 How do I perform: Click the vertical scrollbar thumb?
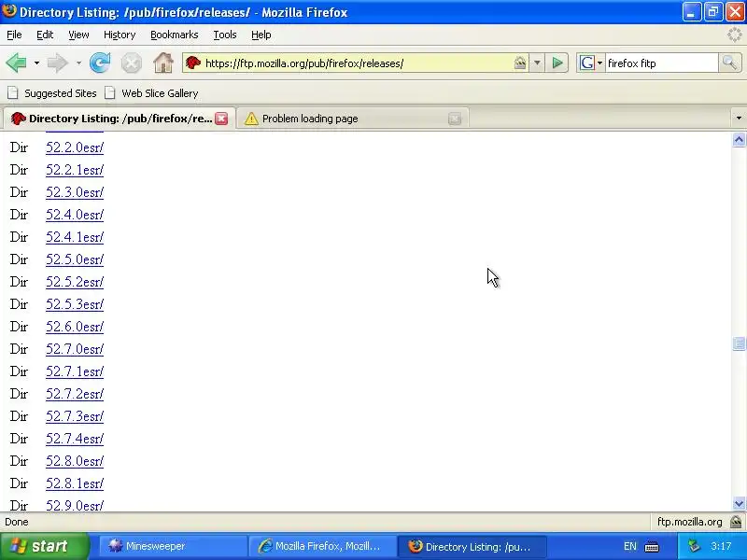pyautogui.click(x=739, y=343)
